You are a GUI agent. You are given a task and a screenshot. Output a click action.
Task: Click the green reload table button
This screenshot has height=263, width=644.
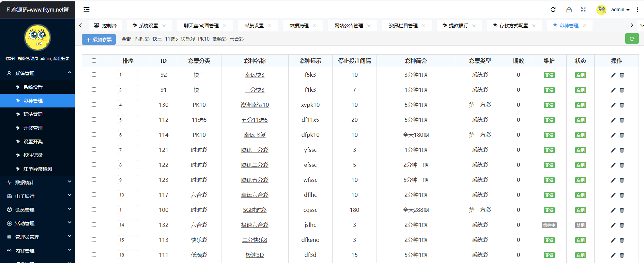632,39
